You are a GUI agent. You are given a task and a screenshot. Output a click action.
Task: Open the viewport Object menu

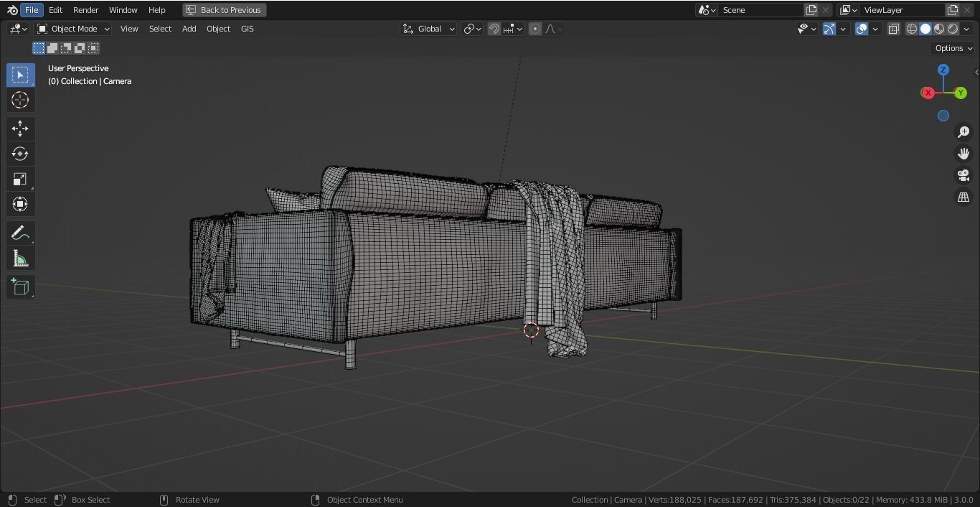218,29
